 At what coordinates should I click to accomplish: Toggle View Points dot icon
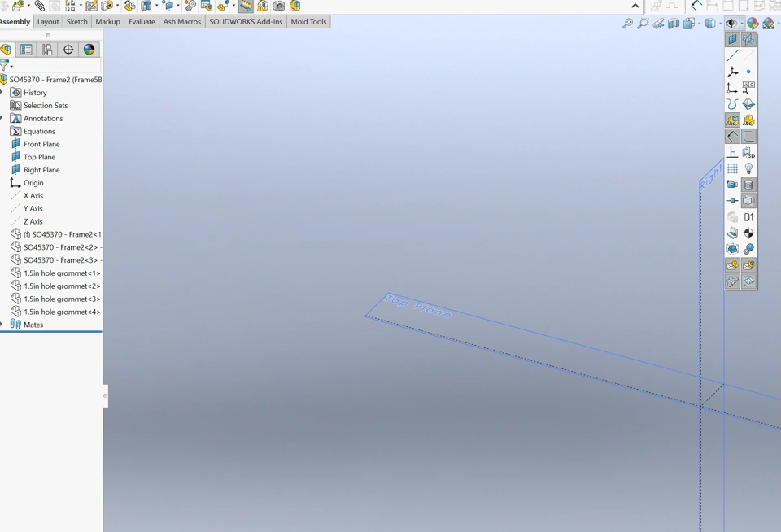(x=748, y=72)
